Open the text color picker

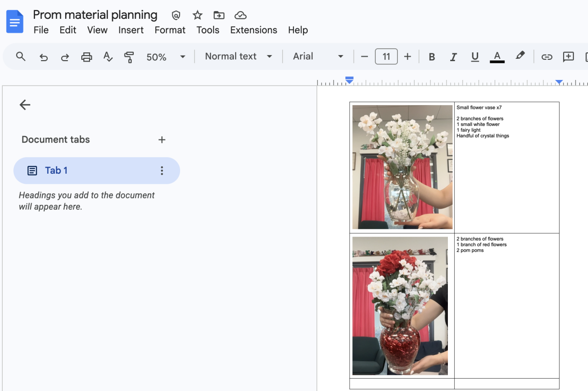click(497, 57)
